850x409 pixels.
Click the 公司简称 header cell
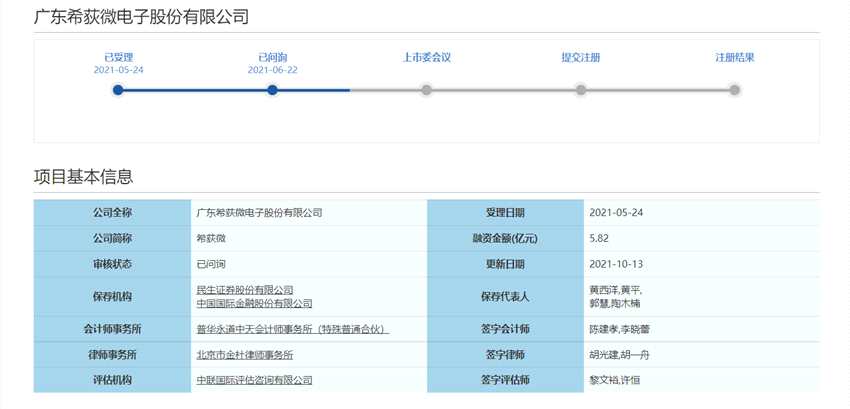coord(112,239)
